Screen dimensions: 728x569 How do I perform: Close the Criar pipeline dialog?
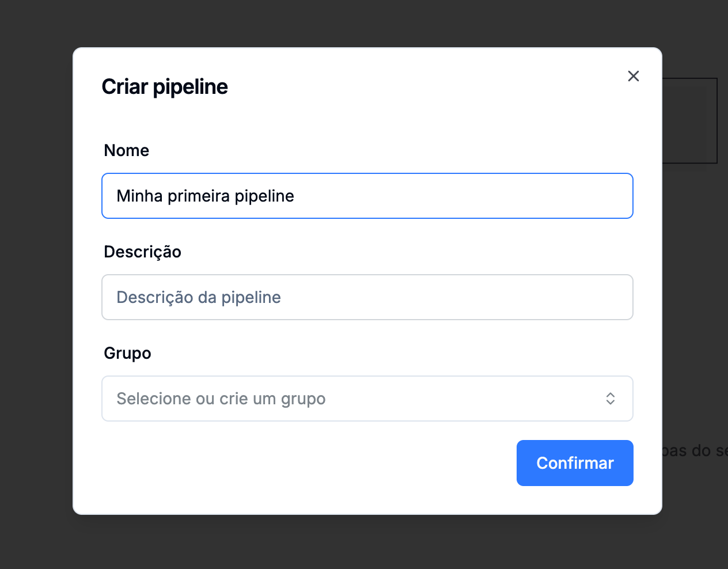[x=633, y=76]
